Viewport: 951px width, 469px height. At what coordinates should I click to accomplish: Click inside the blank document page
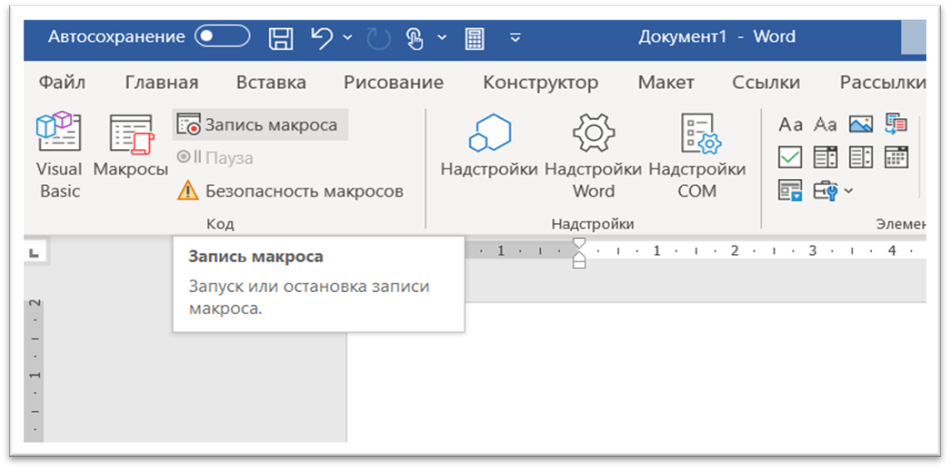pyautogui.click(x=636, y=373)
